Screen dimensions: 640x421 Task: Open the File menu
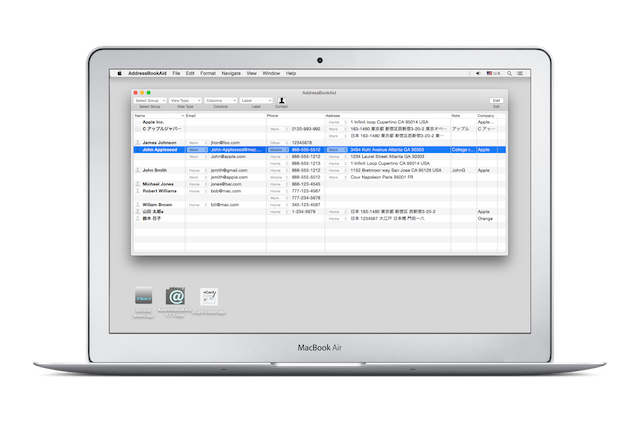(176, 74)
